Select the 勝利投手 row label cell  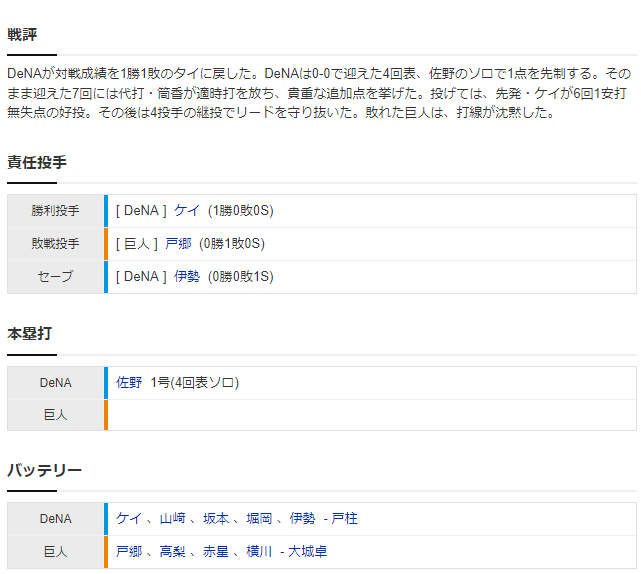pyautogui.click(x=55, y=211)
